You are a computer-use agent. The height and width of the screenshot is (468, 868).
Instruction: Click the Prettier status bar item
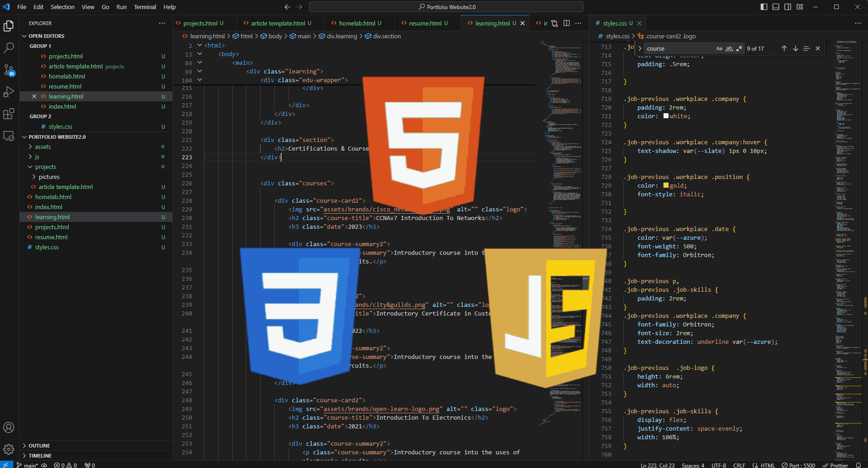coord(835,465)
